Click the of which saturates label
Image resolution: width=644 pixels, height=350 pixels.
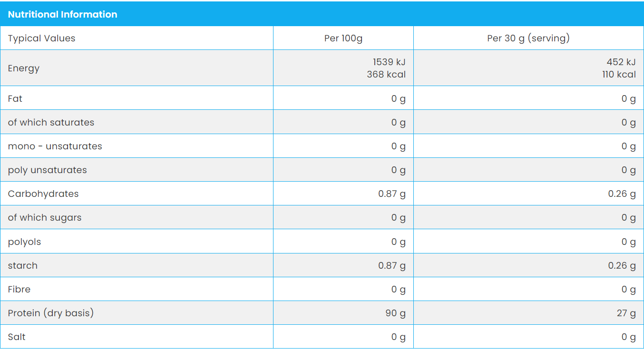tap(51, 122)
